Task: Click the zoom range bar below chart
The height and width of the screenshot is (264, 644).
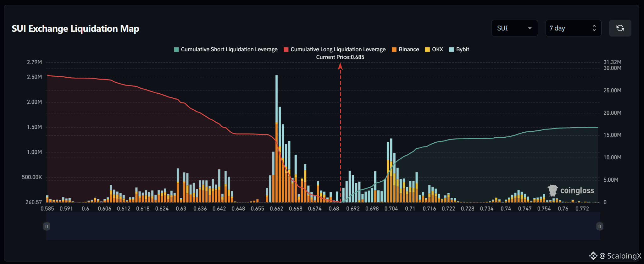Action: pos(323,226)
